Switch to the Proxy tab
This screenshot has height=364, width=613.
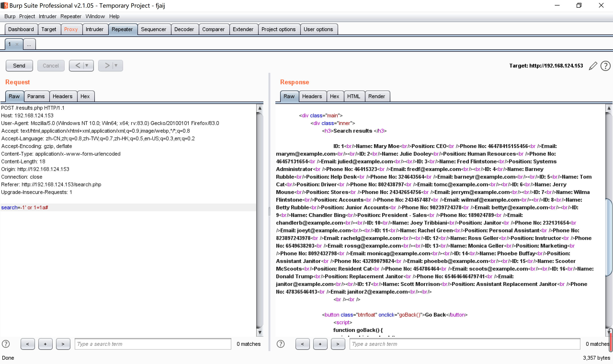pyautogui.click(x=71, y=29)
